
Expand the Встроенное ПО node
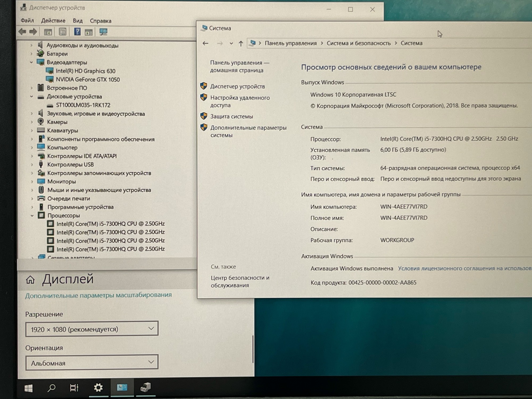32,88
